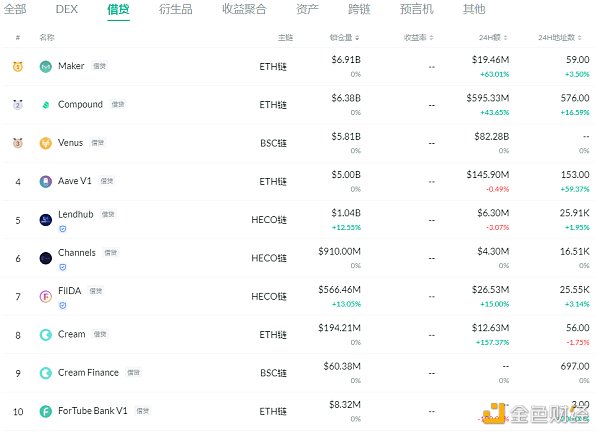Open the Cream Finance project link
Image resolution: width=600 pixels, height=435 pixels.
coord(88,373)
